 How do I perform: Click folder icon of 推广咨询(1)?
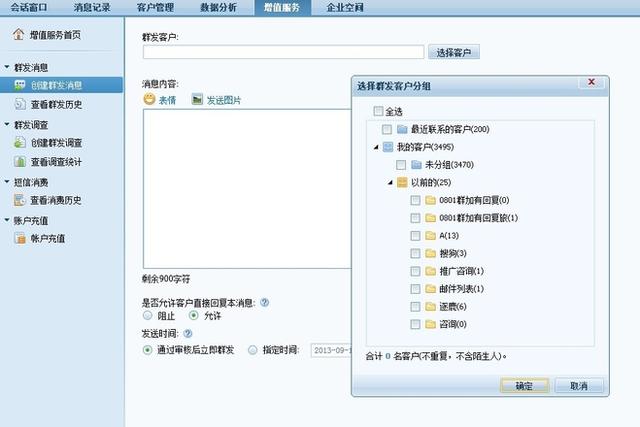coord(431,271)
